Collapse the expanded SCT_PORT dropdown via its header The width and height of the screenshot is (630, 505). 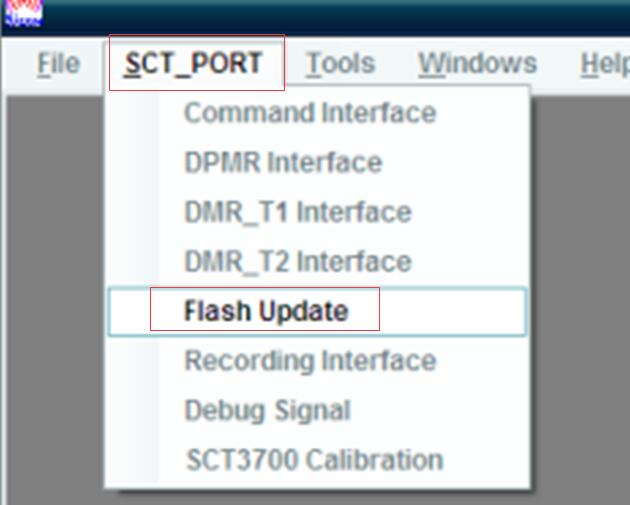(x=194, y=64)
